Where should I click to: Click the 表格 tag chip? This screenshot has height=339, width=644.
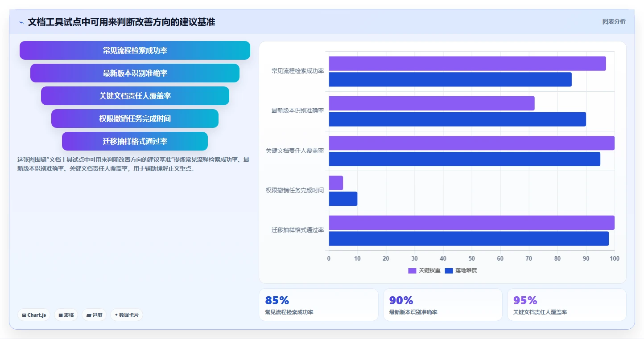[66, 315]
